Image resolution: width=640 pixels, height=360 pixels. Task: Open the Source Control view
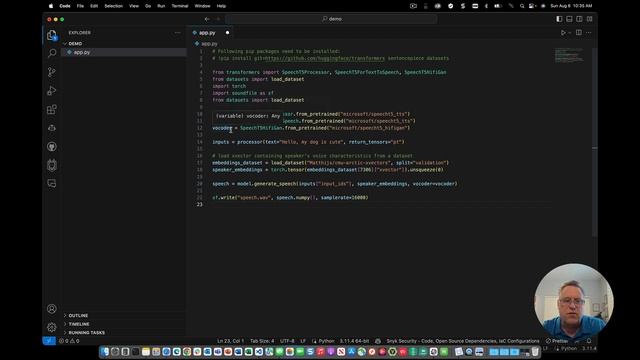(52, 72)
